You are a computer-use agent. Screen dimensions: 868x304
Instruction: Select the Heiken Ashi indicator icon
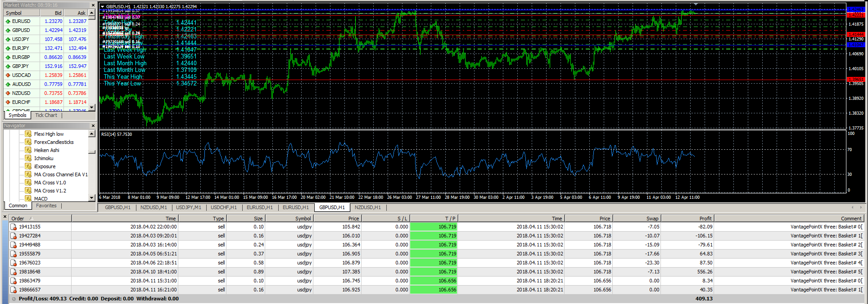28,150
